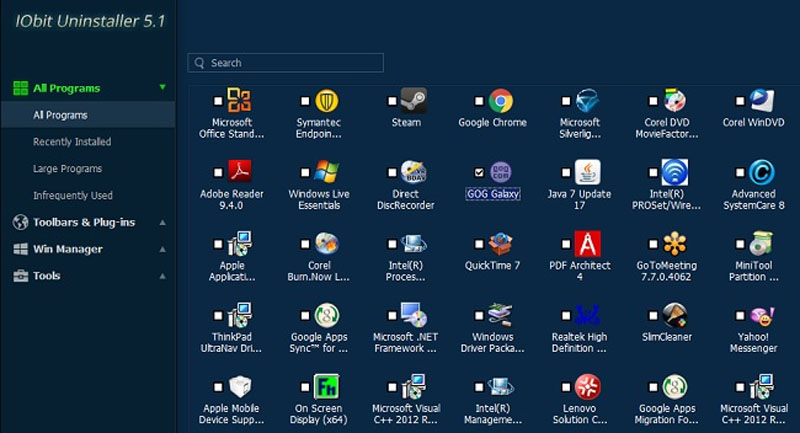Select the Lenovo Solution Center icon

pyautogui.click(x=587, y=387)
